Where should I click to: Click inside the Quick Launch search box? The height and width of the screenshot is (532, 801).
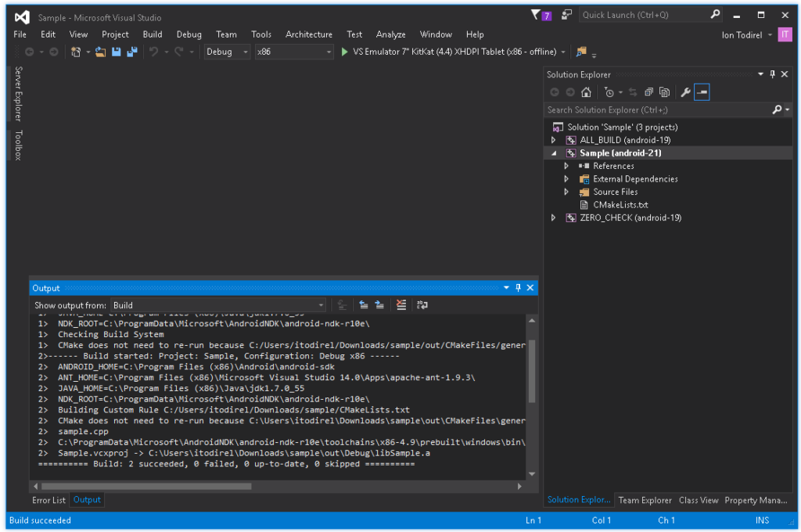pos(641,14)
